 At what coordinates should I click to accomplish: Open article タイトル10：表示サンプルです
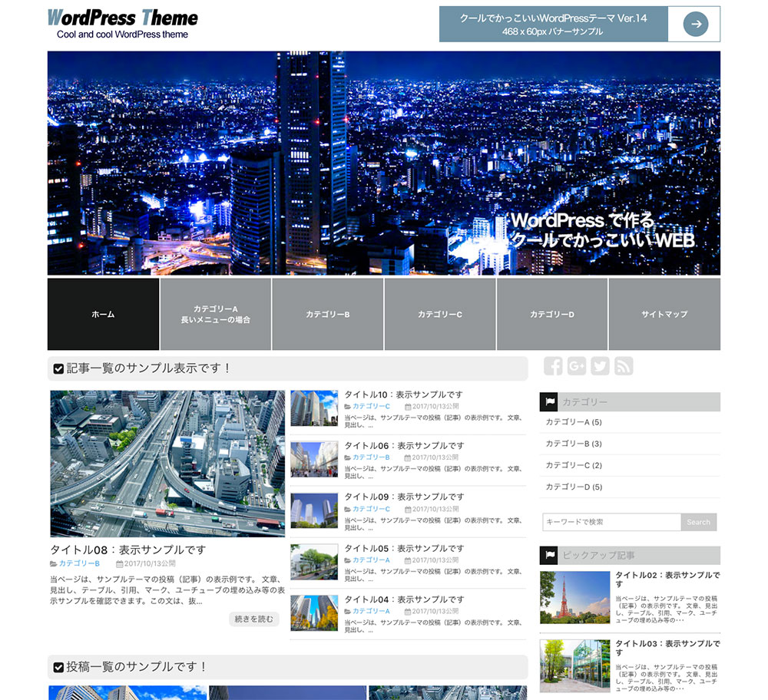point(404,395)
